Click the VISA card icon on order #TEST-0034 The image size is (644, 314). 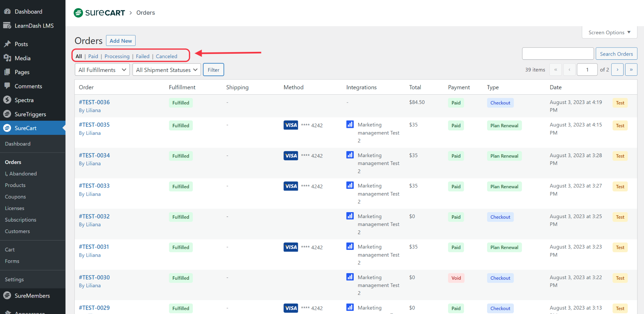[291, 156]
